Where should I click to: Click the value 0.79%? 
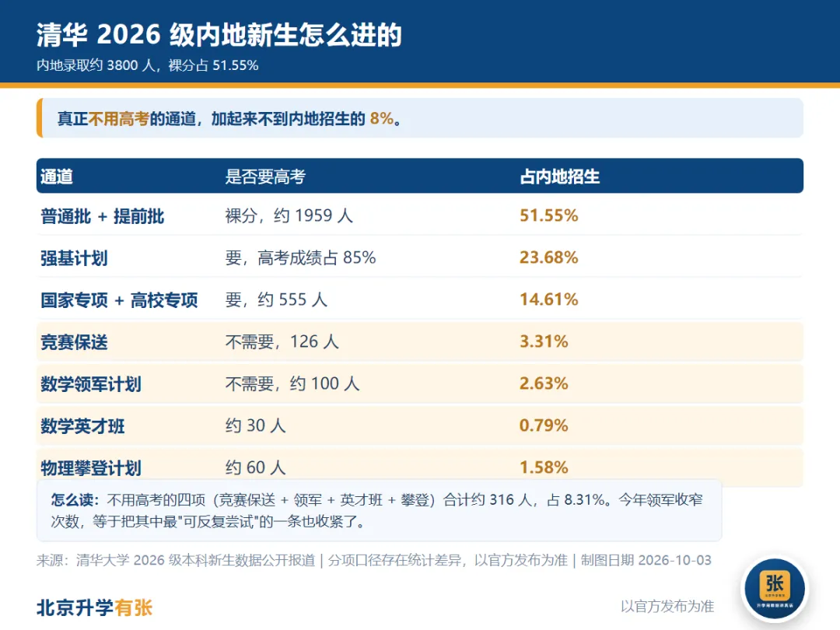(x=544, y=425)
